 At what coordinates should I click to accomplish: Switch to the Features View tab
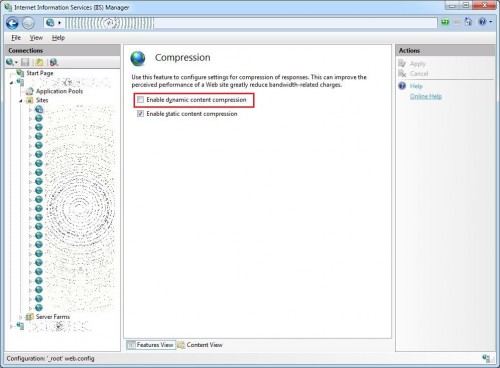pos(151,345)
